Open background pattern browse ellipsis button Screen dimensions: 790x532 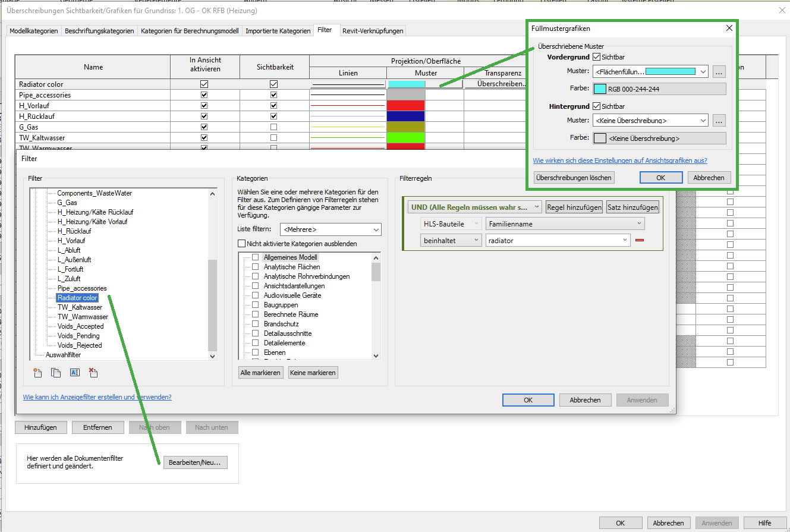[719, 121]
